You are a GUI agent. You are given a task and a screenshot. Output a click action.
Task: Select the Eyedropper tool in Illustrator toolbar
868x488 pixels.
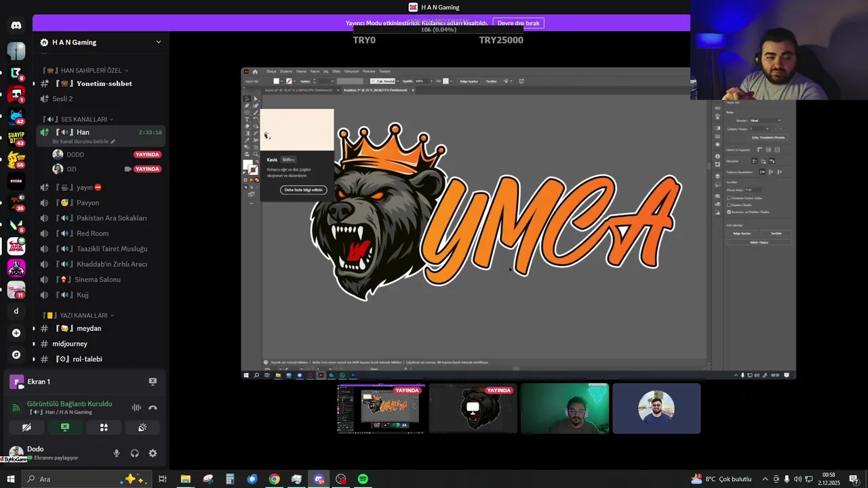pos(247,140)
